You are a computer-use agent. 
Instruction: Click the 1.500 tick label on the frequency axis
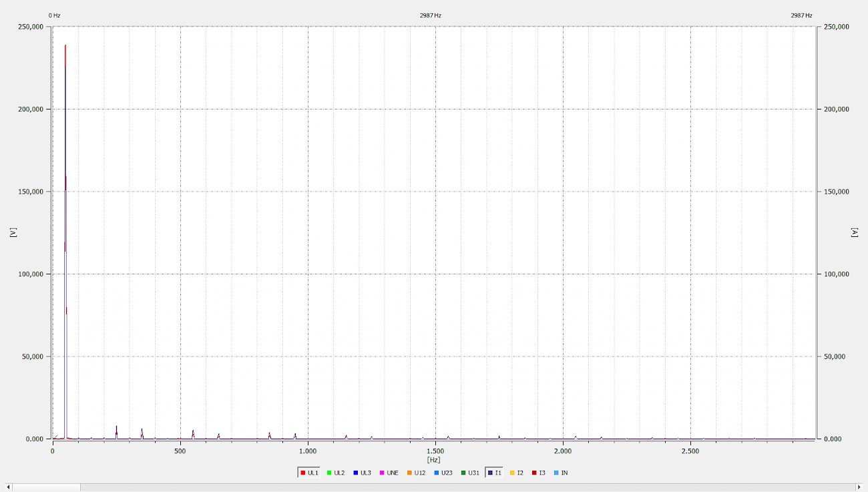pos(435,451)
